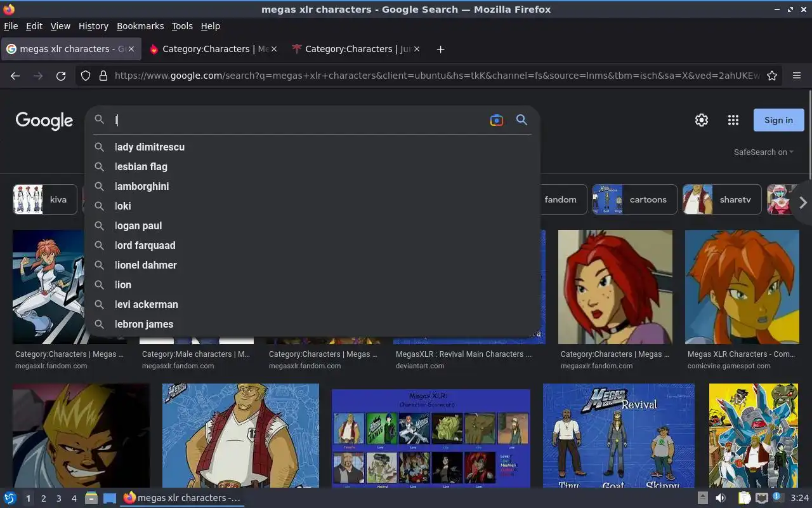Open a new tab
This screenshot has width=812, height=508.
tap(441, 49)
